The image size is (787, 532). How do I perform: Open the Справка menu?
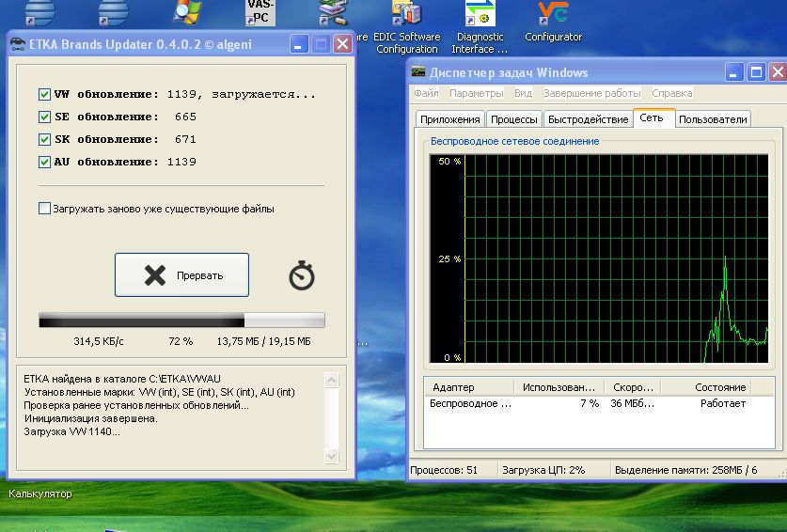coord(671,93)
